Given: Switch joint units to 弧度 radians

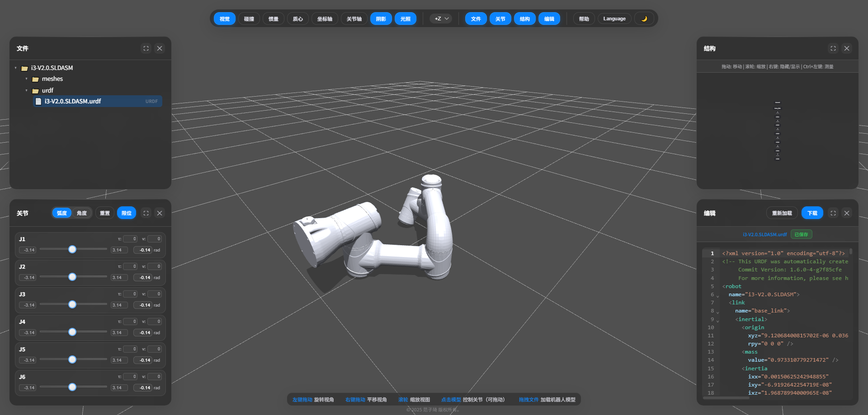Looking at the screenshot, I should coord(62,213).
